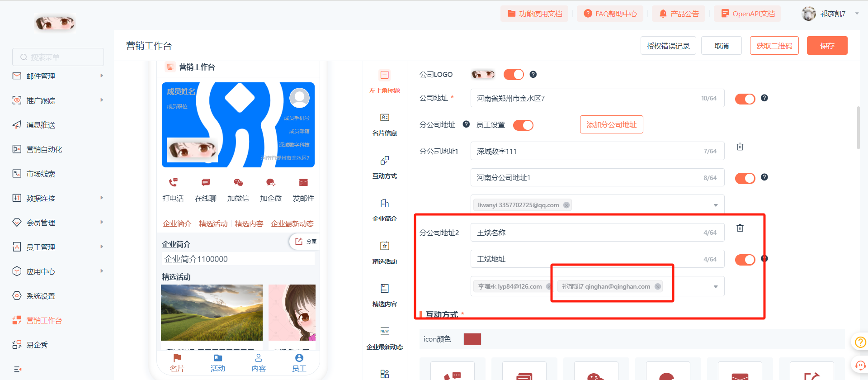Select 企业最新动态 NEW icon
Image resolution: width=868 pixels, height=380 pixels.
click(385, 331)
